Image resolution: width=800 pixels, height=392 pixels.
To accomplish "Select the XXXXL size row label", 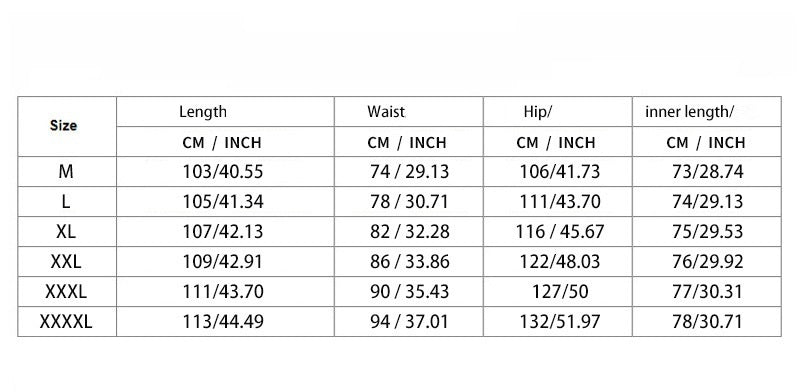I will pyautogui.click(x=66, y=322).
